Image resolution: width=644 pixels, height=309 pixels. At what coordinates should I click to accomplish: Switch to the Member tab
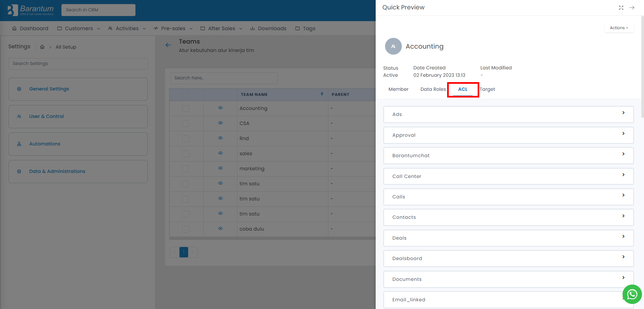click(398, 89)
